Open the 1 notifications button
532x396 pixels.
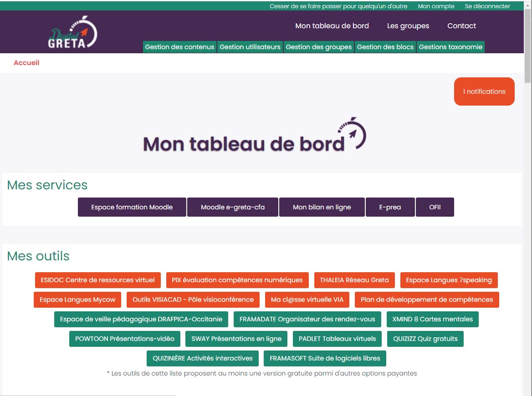(484, 91)
